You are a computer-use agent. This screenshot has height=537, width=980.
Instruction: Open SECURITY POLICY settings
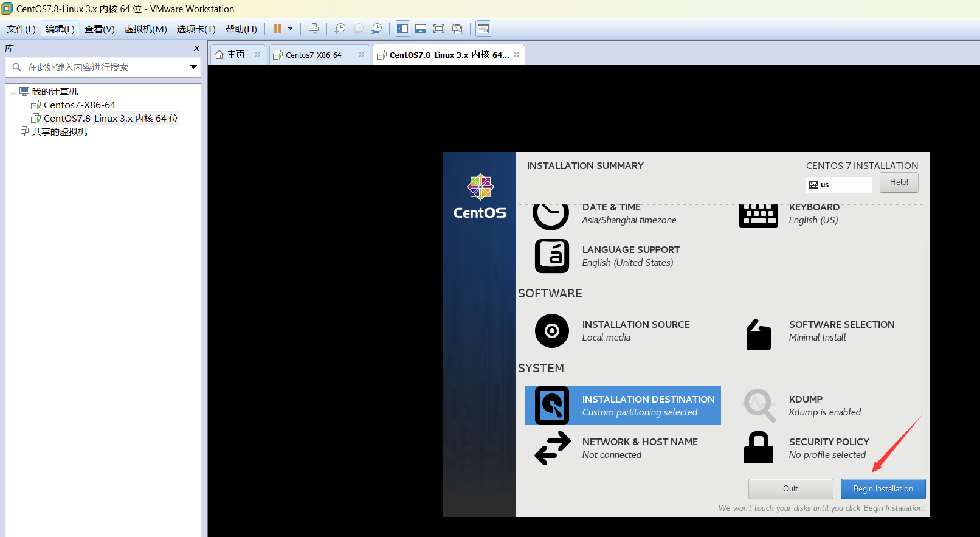(829, 448)
